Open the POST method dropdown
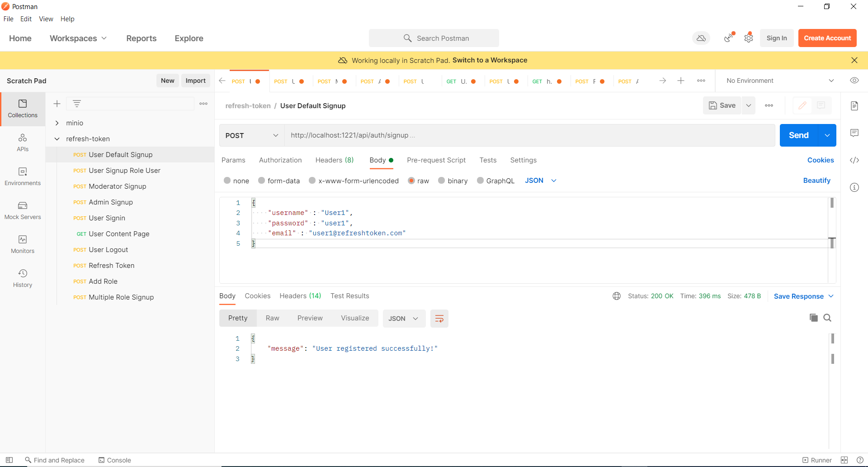Screen dimensions: 868x467 252,135
